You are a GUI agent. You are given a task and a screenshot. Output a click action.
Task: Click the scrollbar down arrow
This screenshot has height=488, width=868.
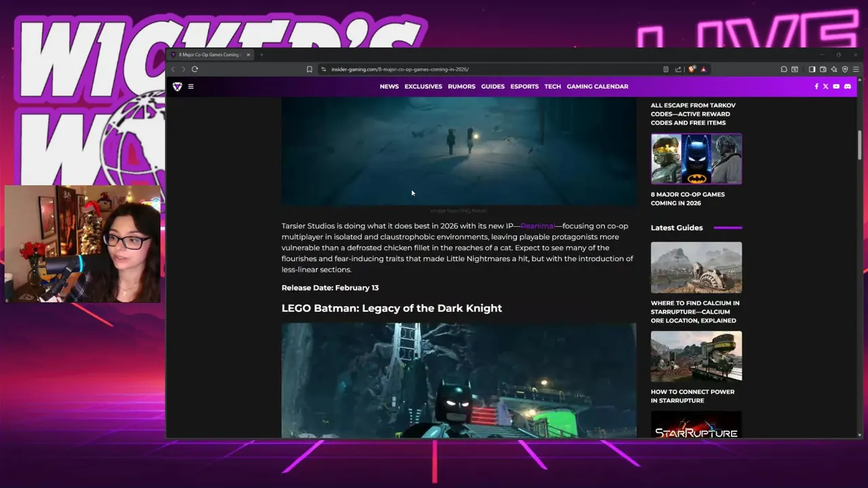click(860, 434)
